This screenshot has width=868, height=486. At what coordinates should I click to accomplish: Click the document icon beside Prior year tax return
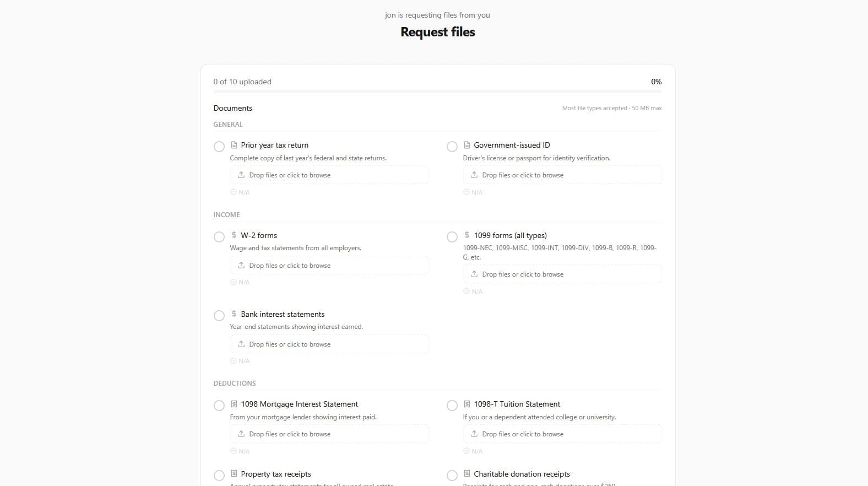point(233,145)
